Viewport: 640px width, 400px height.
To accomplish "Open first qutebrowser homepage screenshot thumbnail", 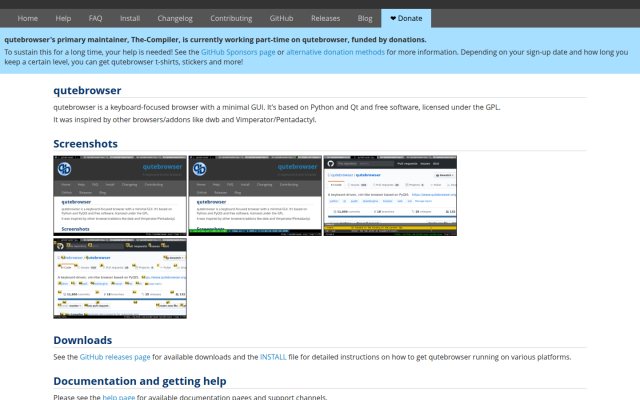I will coord(120,196).
